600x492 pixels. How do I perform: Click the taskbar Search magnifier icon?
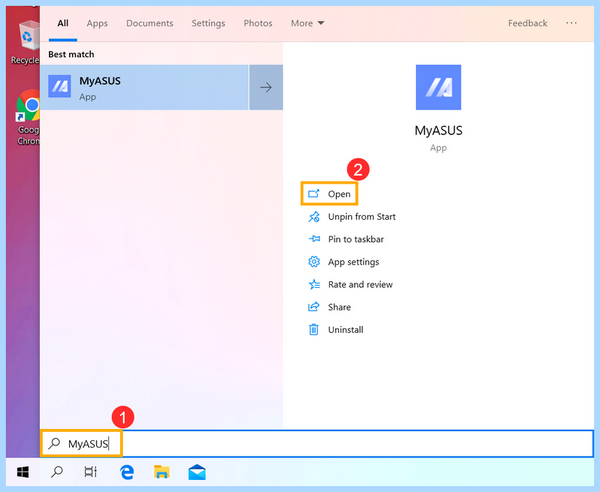pos(57,472)
